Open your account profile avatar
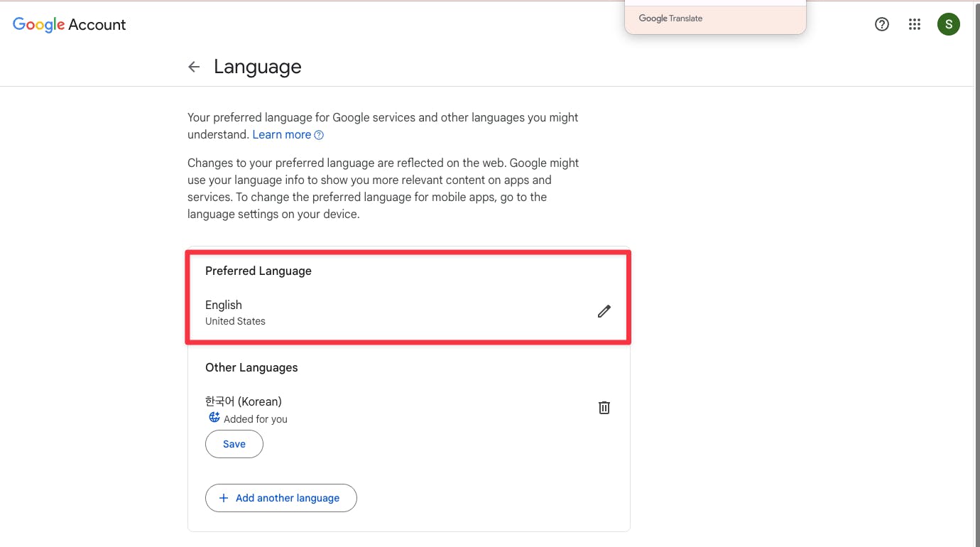This screenshot has height=547, width=980. pyautogui.click(x=949, y=23)
